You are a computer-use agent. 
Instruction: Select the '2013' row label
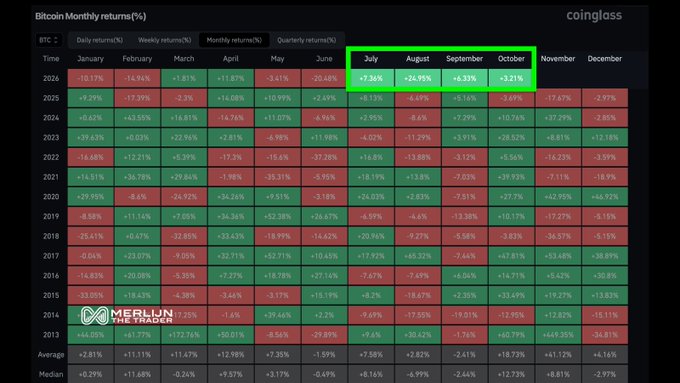click(x=51, y=335)
